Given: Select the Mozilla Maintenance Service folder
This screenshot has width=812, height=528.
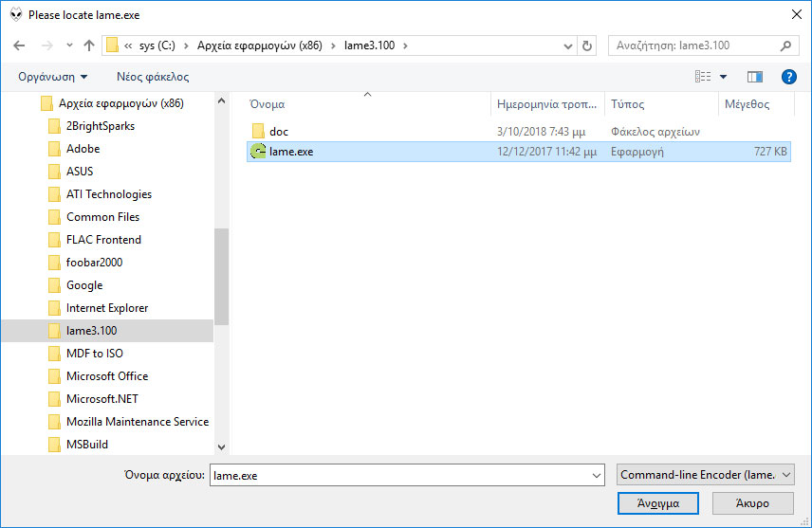Looking at the screenshot, I should click(137, 422).
